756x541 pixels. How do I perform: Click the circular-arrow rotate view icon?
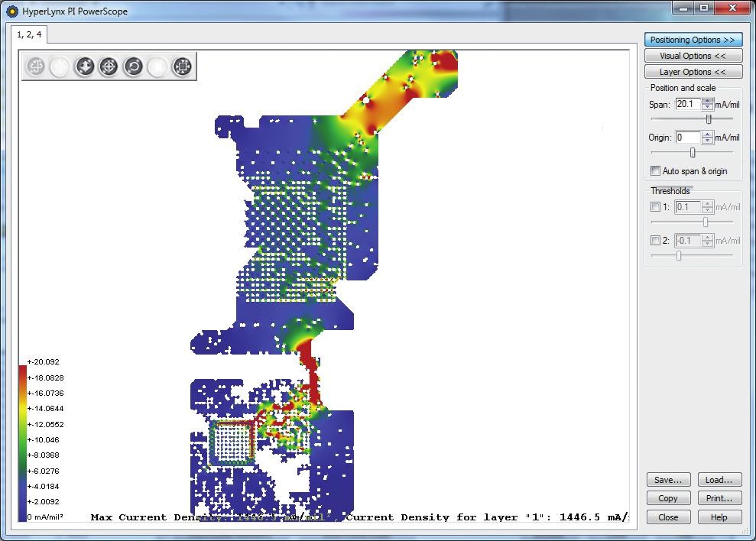point(133,67)
